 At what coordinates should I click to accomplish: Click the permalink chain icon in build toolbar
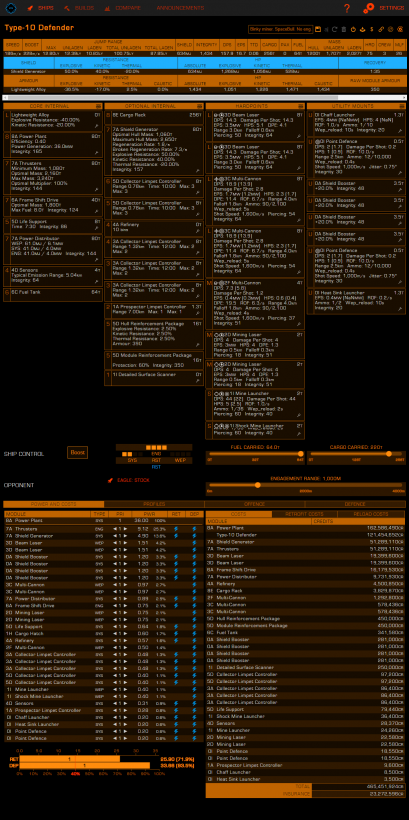381,29
